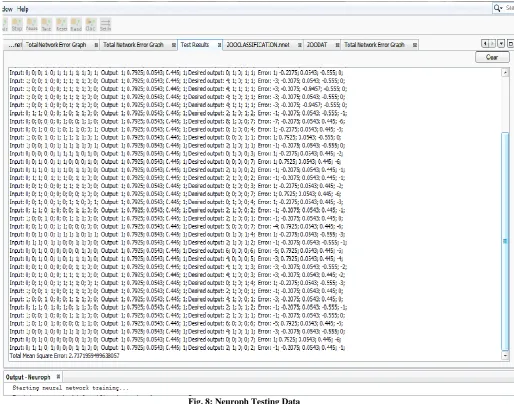The width and height of the screenshot is (514, 404).
Task: Click the Reset network toolbar icon
Action: pos(61,25)
